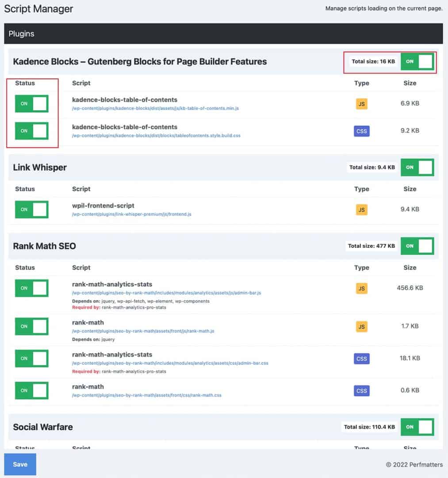Click the 'Depends on: jquery, wp-api-fetch' dependency line
This screenshot has width=448, height=478.
(141, 301)
